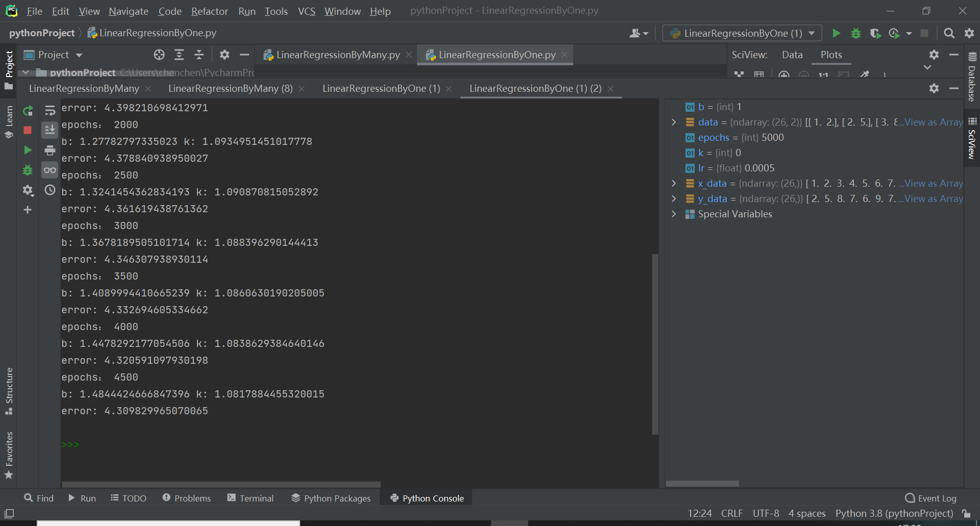Click the console input prompt
Screen dimensions: 980x526
[x=70, y=444]
